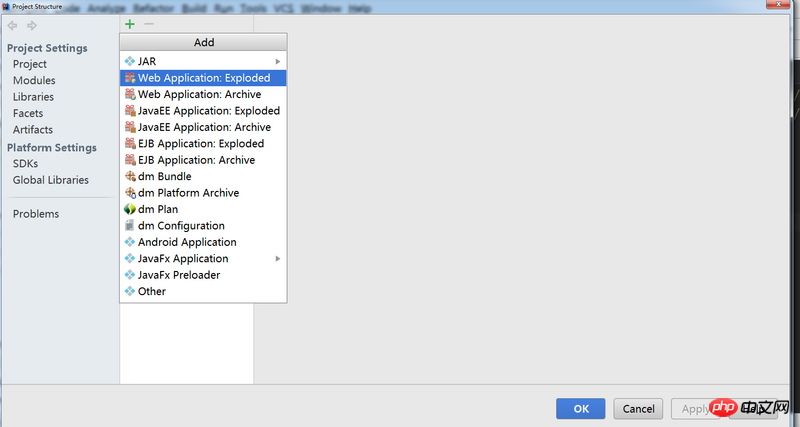Go to the SDKs section
800x427 pixels.
pos(26,164)
